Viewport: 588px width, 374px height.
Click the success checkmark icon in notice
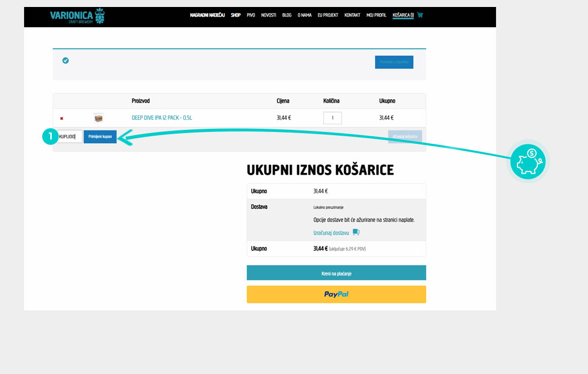click(x=65, y=60)
